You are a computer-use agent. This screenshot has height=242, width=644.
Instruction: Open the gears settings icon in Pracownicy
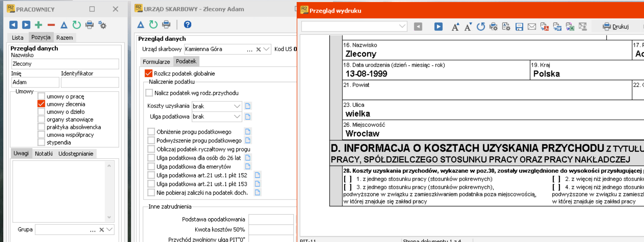(102, 25)
